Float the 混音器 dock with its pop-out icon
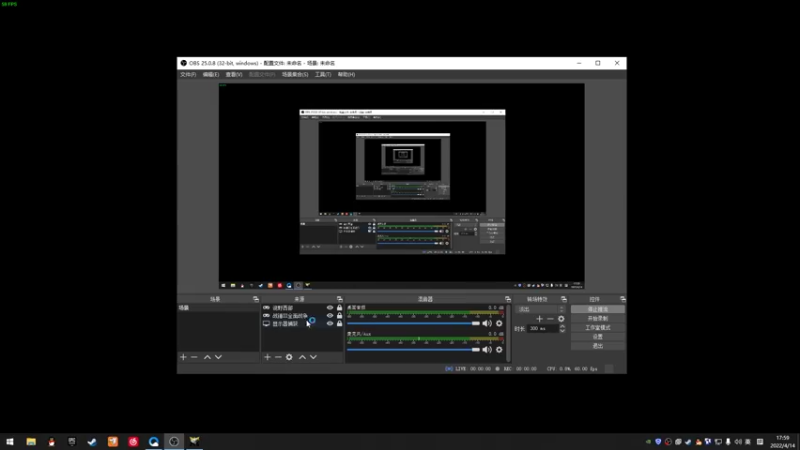The height and width of the screenshot is (450, 800). [x=508, y=299]
